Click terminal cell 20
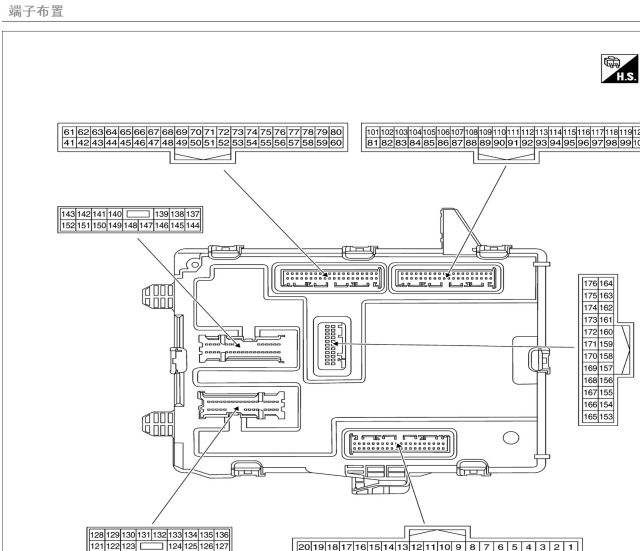 (x=304, y=547)
